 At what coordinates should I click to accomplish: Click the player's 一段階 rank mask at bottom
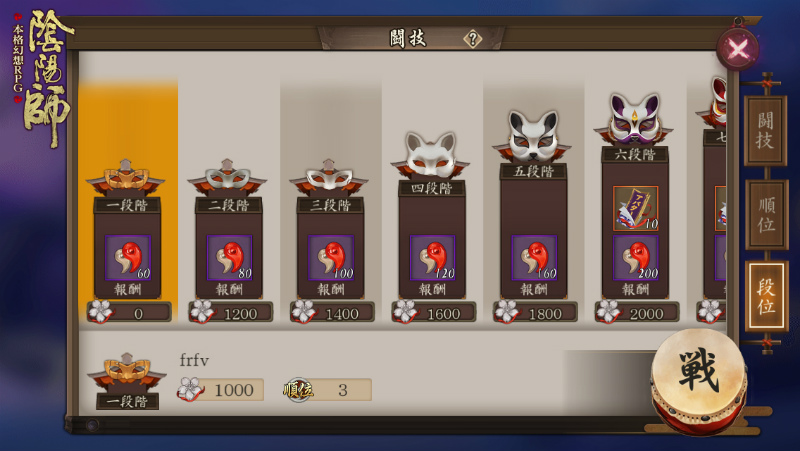(x=127, y=380)
